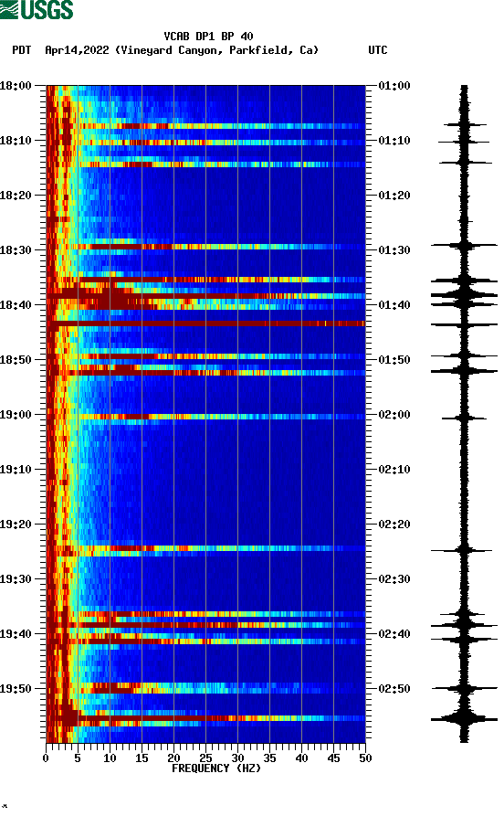Click the 18:50 PDT time label
Image resolution: width=504 pixels, height=816 pixels.
coord(16,360)
